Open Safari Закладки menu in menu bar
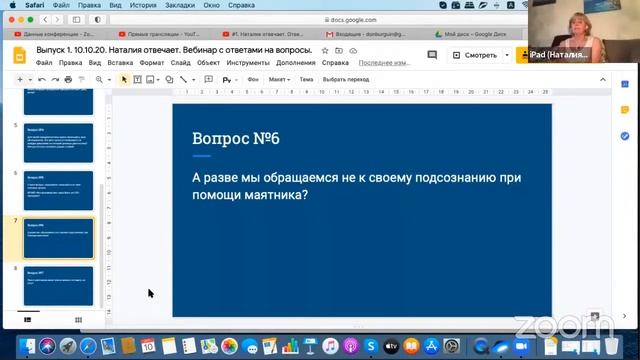This screenshot has width=640, height=360. [180, 5]
